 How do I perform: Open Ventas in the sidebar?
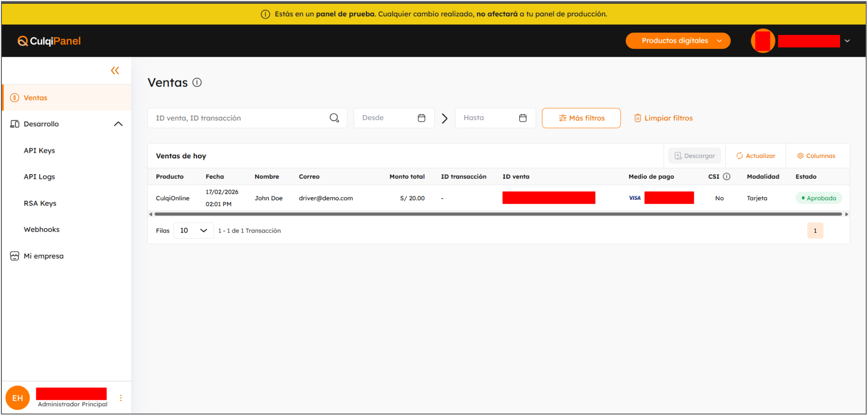coord(67,98)
